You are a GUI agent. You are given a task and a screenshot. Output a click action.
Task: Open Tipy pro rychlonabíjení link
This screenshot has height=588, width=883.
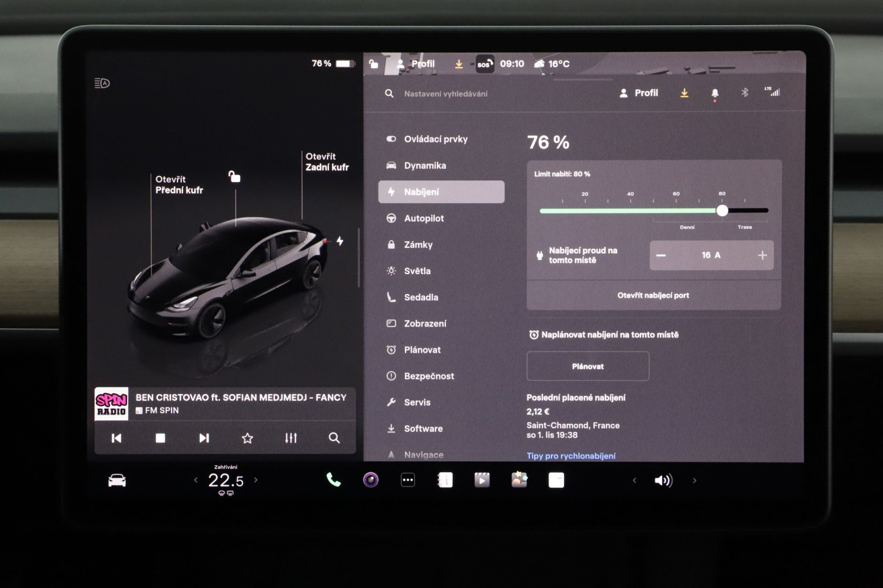click(x=571, y=456)
